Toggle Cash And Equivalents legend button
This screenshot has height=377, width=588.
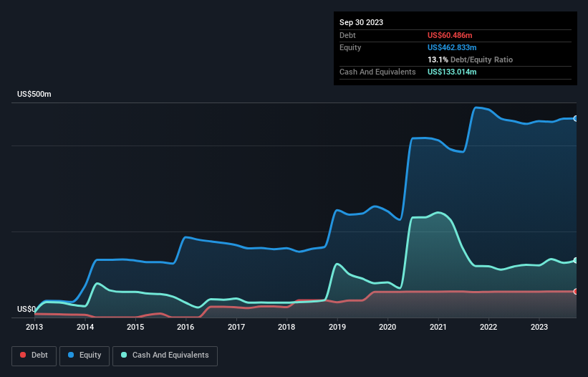tap(165, 355)
